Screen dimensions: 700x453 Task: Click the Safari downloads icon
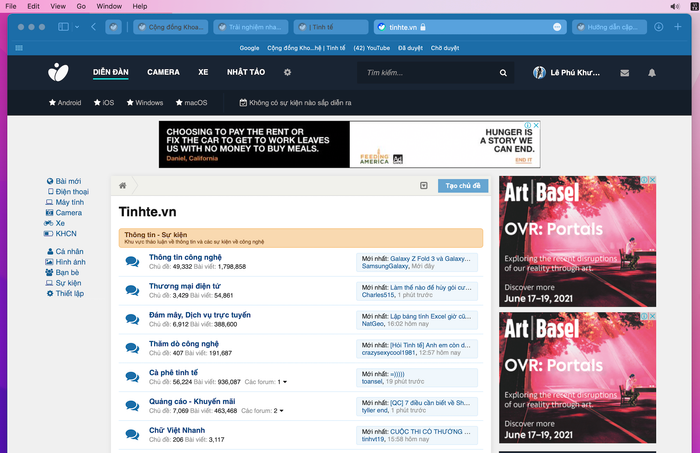(659, 26)
